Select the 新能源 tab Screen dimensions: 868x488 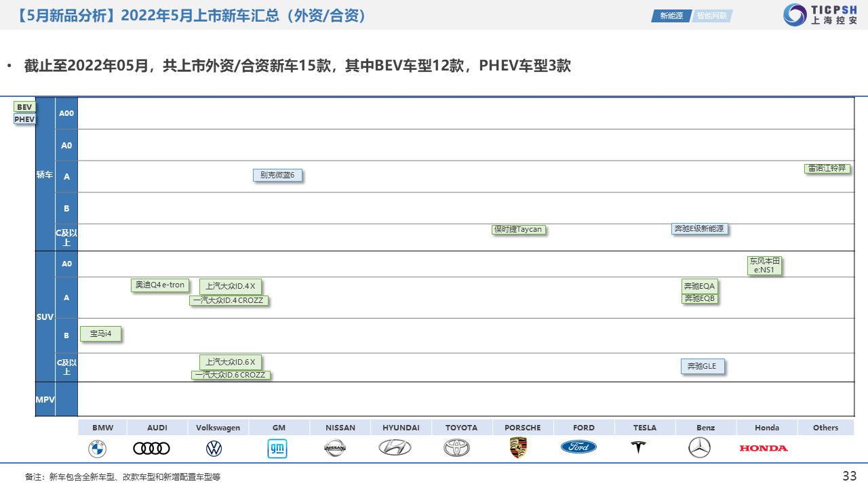[671, 16]
